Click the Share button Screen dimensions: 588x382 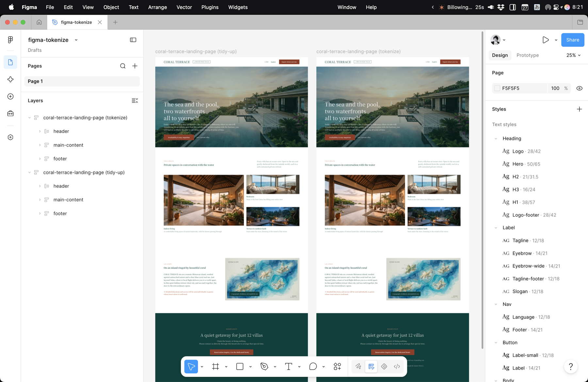[573, 40]
